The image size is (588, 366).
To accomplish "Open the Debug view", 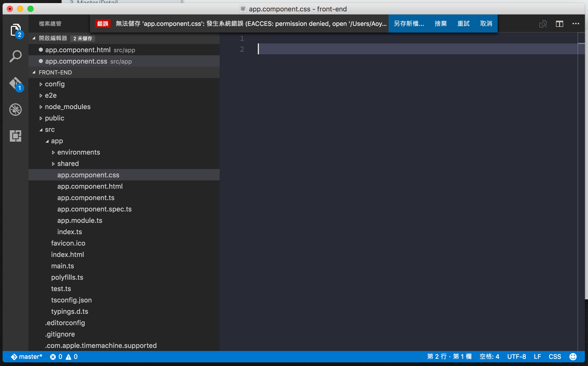I will 15,109.
